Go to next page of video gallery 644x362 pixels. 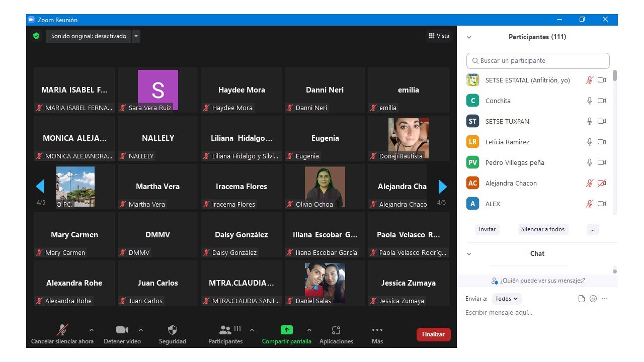[443, 187]
